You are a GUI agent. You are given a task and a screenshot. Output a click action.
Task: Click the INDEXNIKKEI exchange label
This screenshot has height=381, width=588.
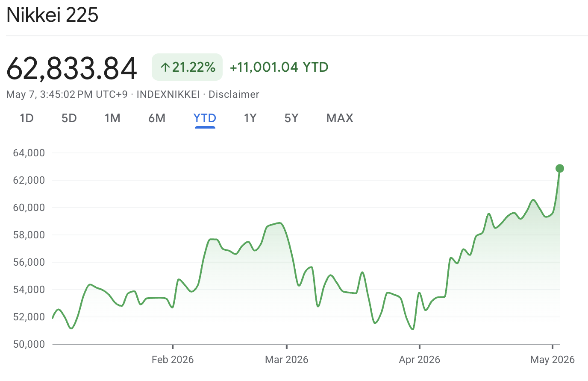pyautogui.click(x=168, y=94)
